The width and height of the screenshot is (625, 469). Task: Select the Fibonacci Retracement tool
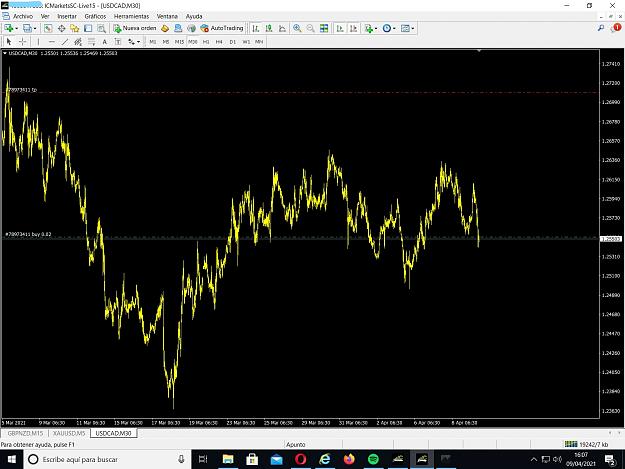pyautogui.click(x=92, y=41)
